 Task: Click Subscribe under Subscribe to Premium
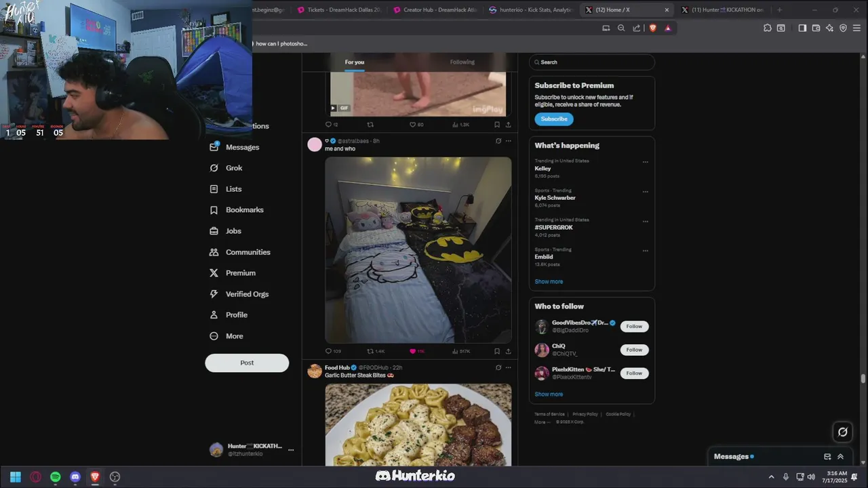point(554,119)
